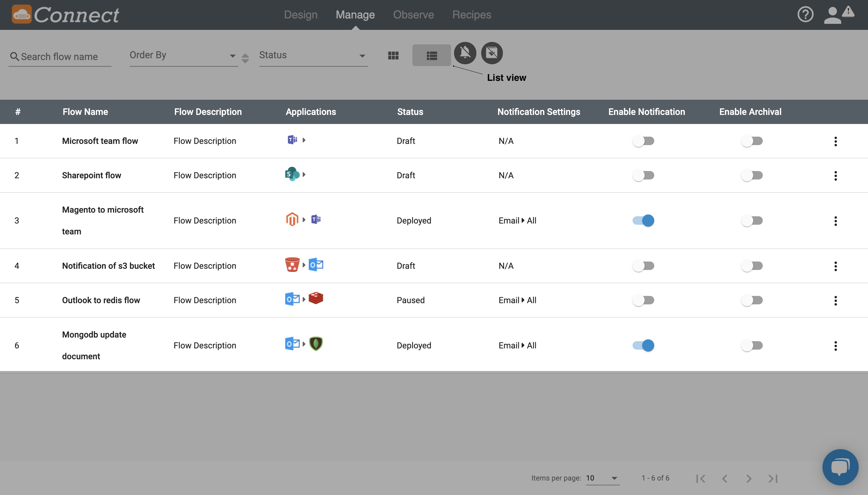This screenshot has width=868, height=495.
Task: Click S3 bucket icon in Notification row
Action: point(292,265)
